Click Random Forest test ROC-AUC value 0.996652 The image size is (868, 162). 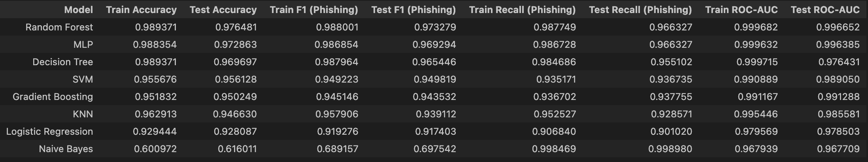838,27
